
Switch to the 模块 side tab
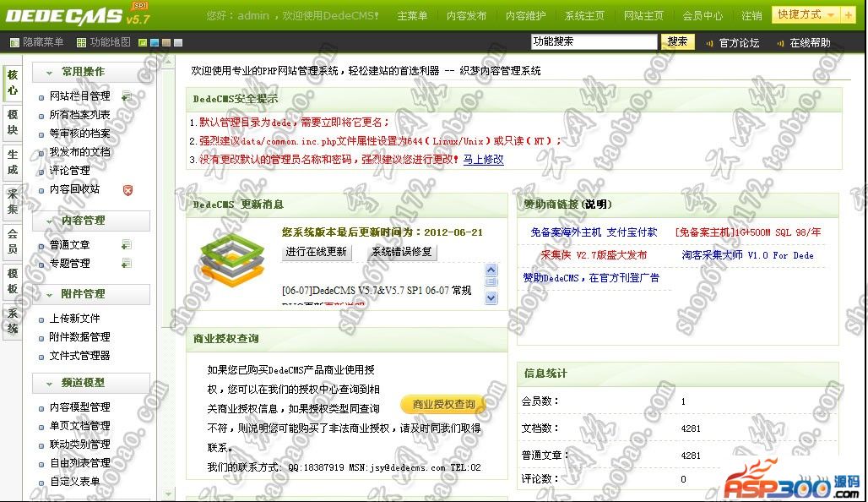pos(12,123)
